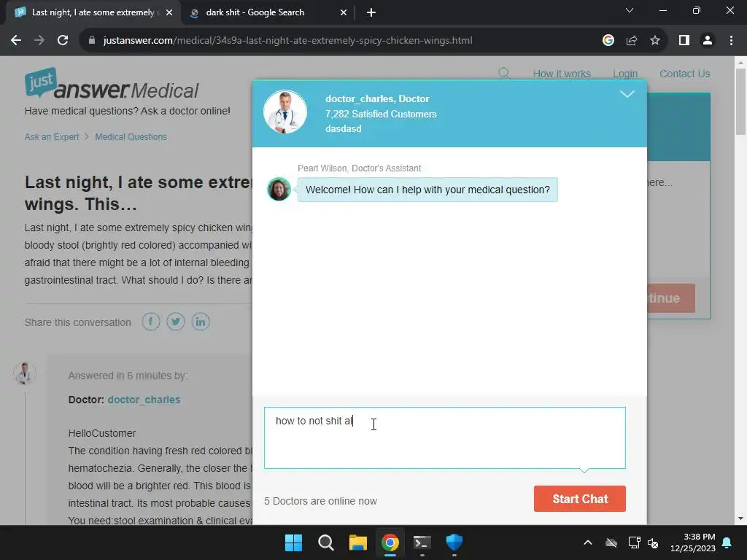Click the Chrome taskbar icon
Viewport: 747px width, 560px height.
pos(390,542)
